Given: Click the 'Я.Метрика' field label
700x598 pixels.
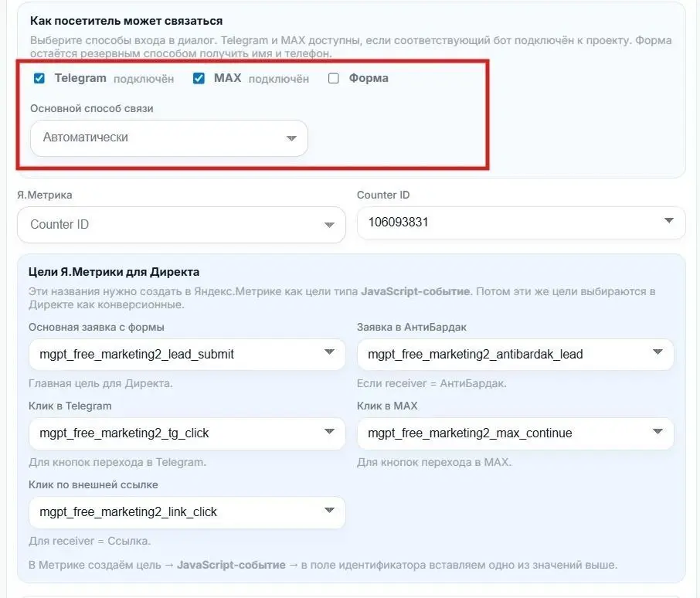Looking at the screenshot, I should [x=45, y=195].
